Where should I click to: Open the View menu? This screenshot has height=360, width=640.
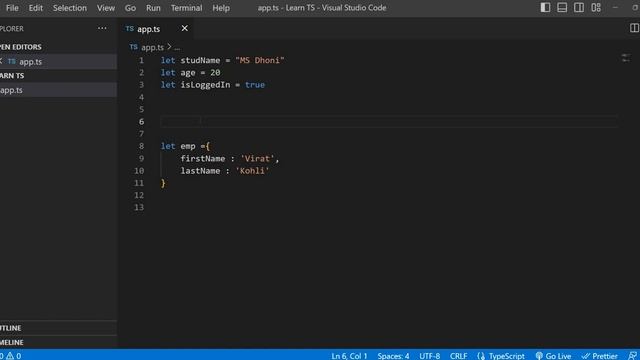(106, 8)
